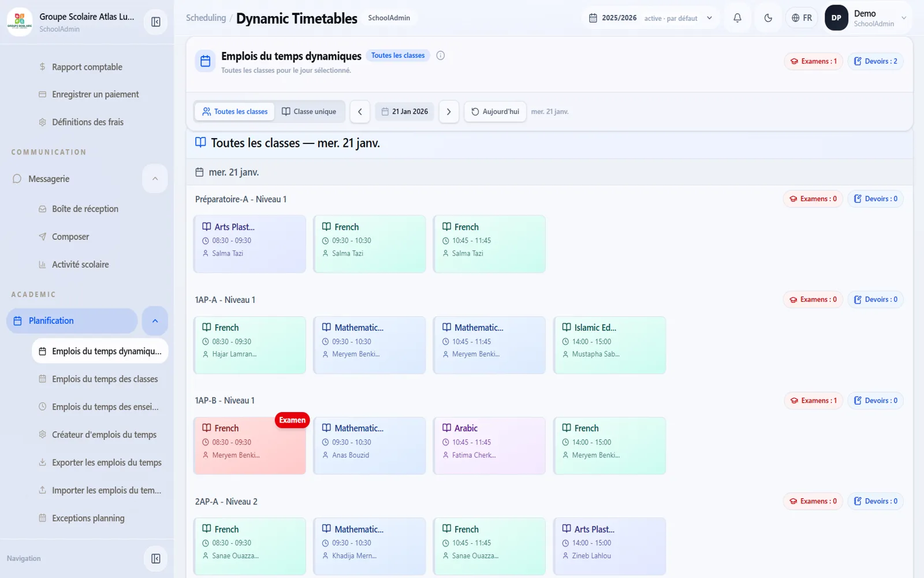The width and height of the screenshot is (924, 578).
Task: Open 1AP-B Mathematics Anas Bouzid card
Action: 370,446
